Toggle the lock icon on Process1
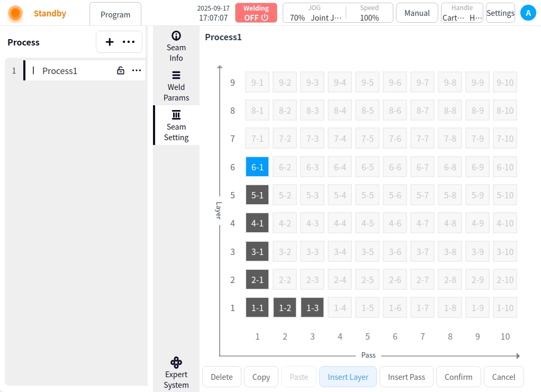 [121, 70]
